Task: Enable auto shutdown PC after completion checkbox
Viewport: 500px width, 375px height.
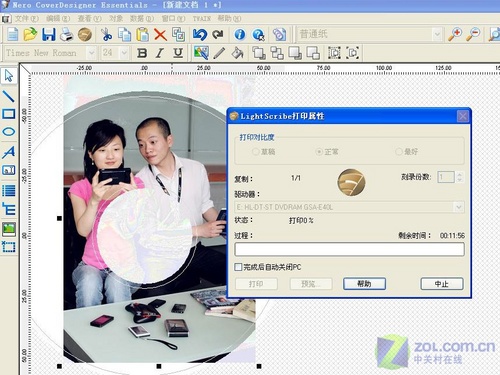Action: point(238,267)
